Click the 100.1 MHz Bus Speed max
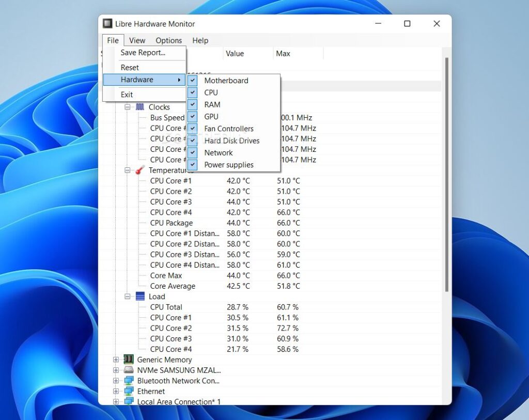 coord(296,118)
